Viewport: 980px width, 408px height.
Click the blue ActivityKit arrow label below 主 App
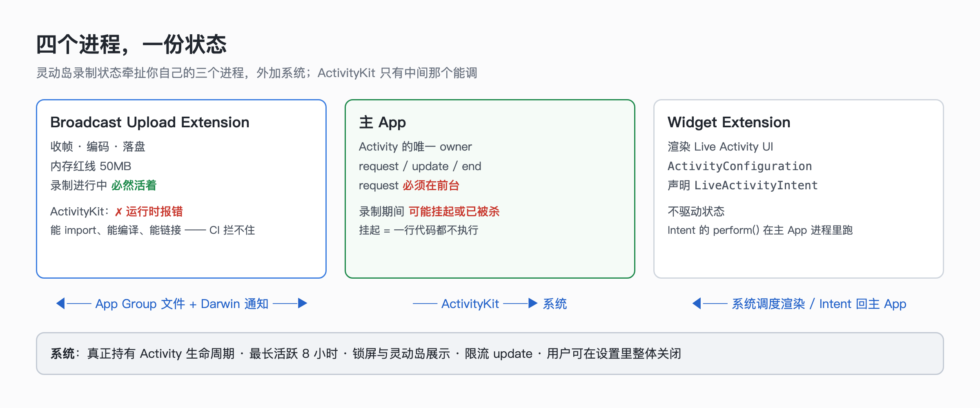pos(470,304)
